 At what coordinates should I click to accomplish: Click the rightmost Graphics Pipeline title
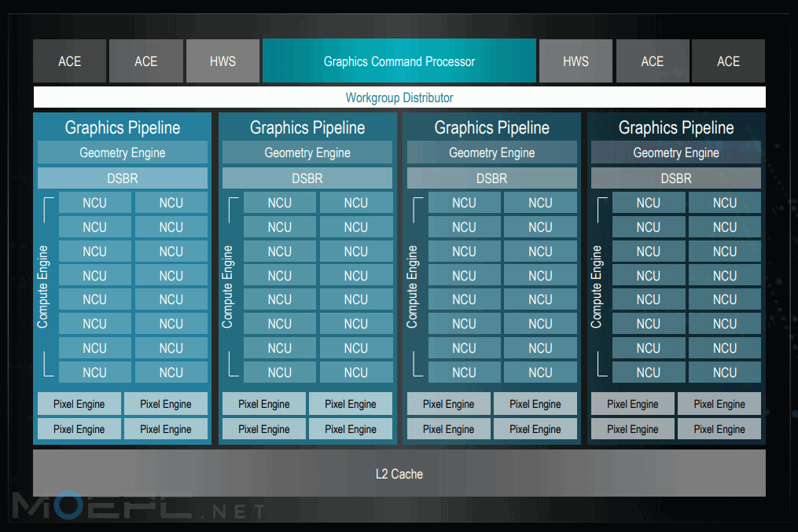[x=676, y=127]
